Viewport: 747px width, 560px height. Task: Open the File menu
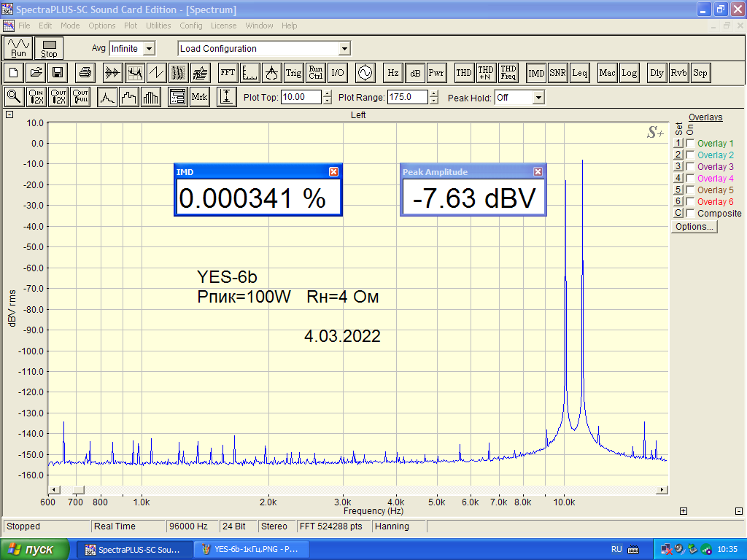24,26
